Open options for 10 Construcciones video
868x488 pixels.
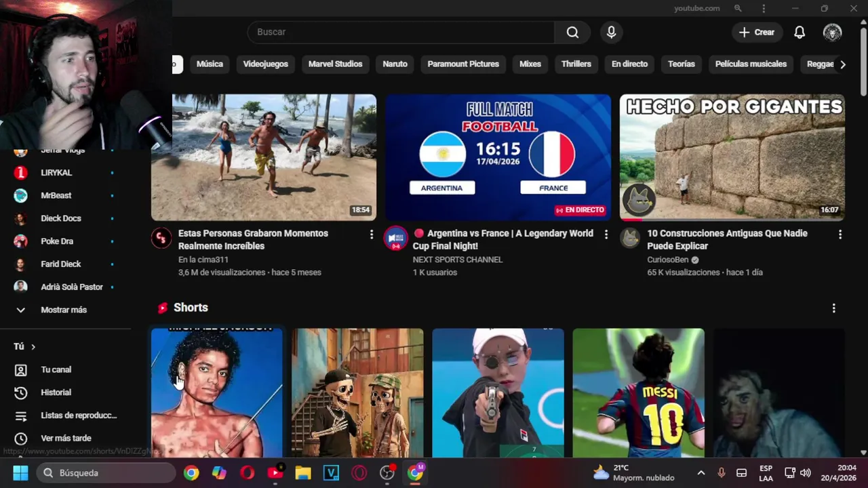click(x=840, y=235)
